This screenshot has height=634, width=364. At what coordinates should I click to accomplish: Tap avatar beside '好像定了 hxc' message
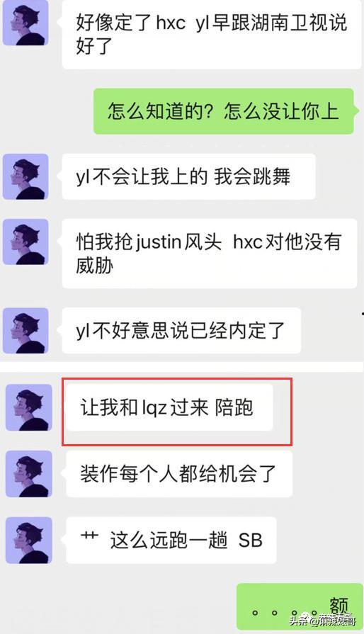[x=25, y=22]
